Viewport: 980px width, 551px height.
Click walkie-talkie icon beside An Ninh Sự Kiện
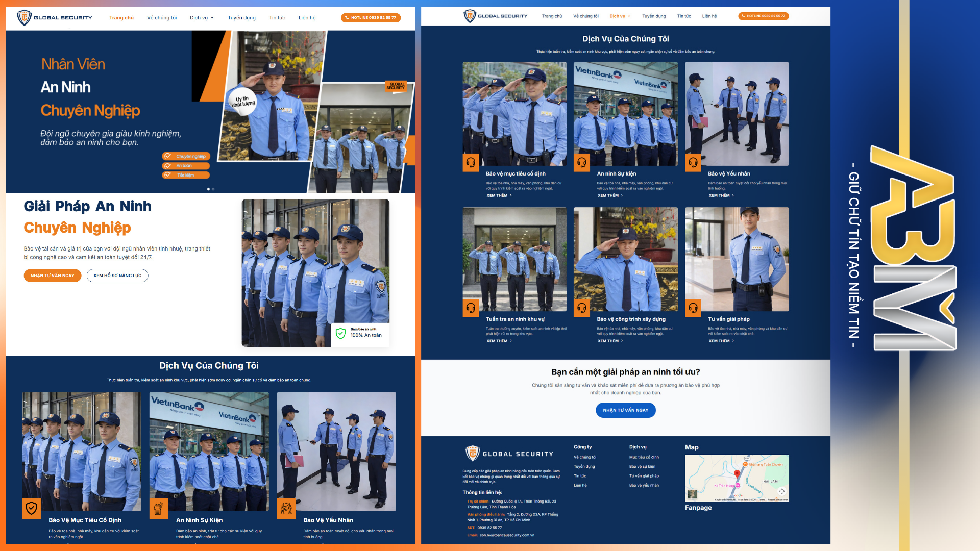[x=158, y=508]
